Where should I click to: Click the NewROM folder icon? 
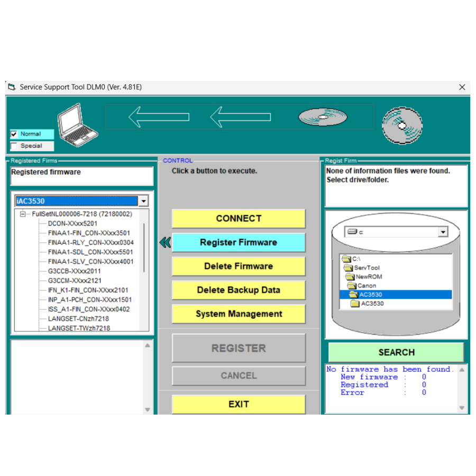pos(350,277)
